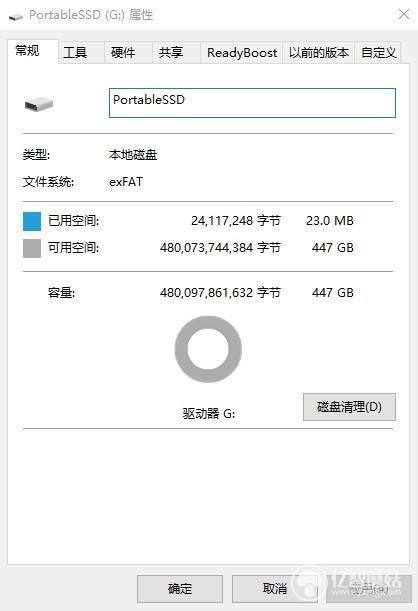418x611 pixels.
Task: Click the apply button next to 取消
Action: tap(369, 588)
